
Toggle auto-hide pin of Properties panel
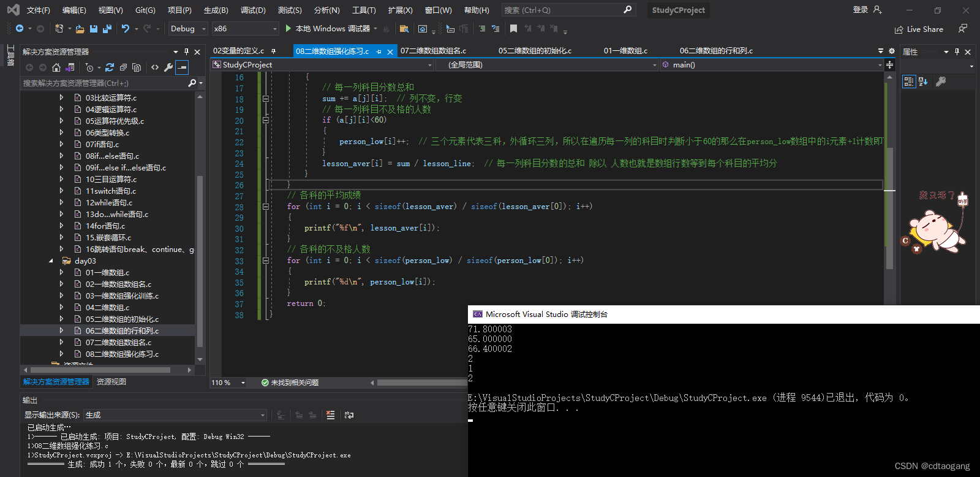957,52
